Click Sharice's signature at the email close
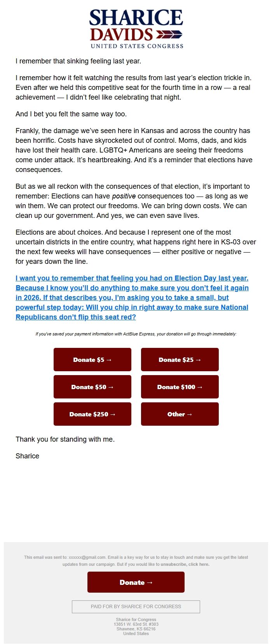 pyautogui.click(x=27, y=456)
